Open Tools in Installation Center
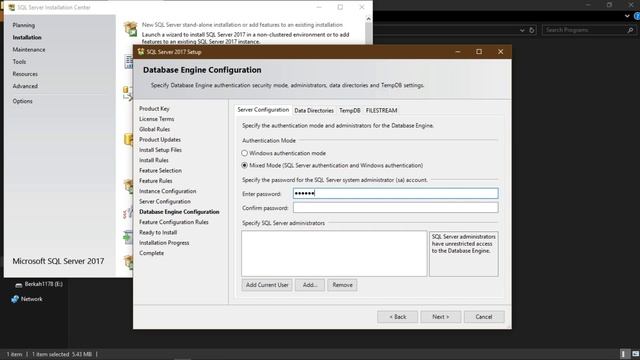Screen dimensions: 640x360 (19, 62)
